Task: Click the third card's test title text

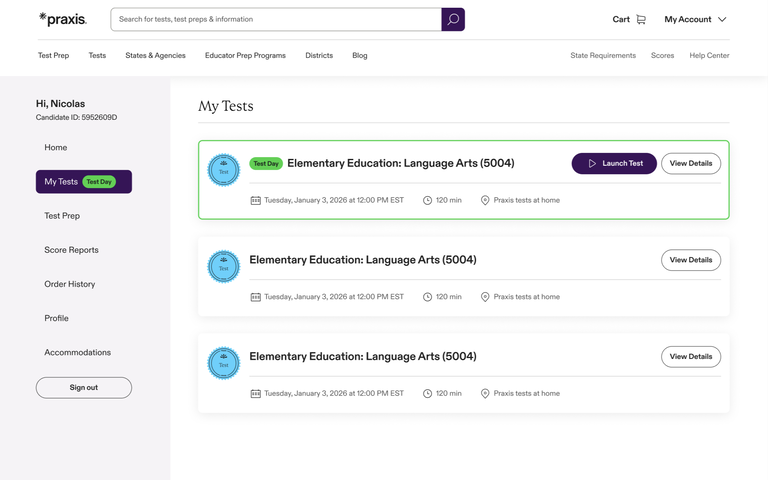Action: coord(363,356)
